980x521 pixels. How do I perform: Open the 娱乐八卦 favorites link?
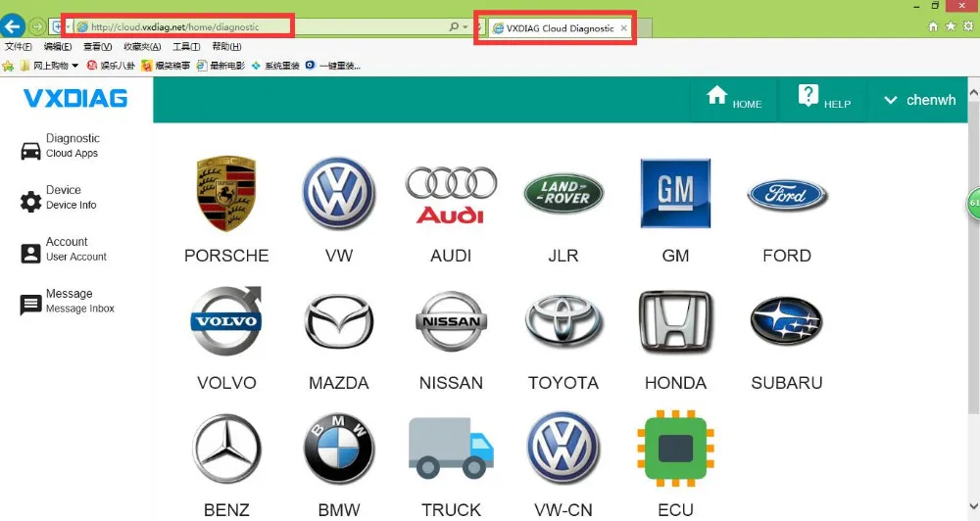pos(111,66)
